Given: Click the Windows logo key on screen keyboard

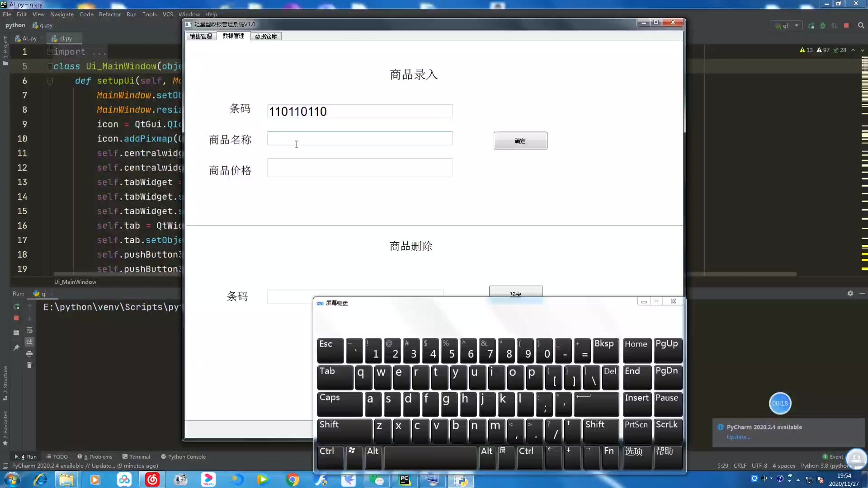Looking at the screenshot, I should (x=354, y=457).
